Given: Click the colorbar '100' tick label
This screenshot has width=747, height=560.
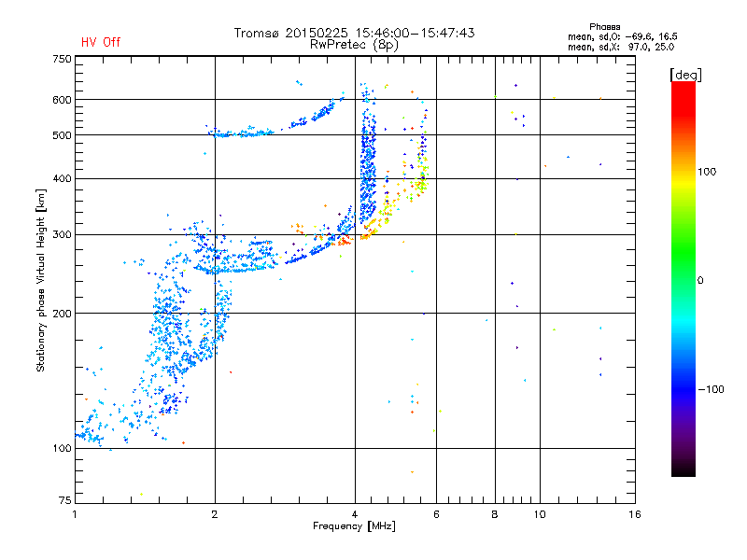Looking at the screenshot, I should (x=707, y=172).
